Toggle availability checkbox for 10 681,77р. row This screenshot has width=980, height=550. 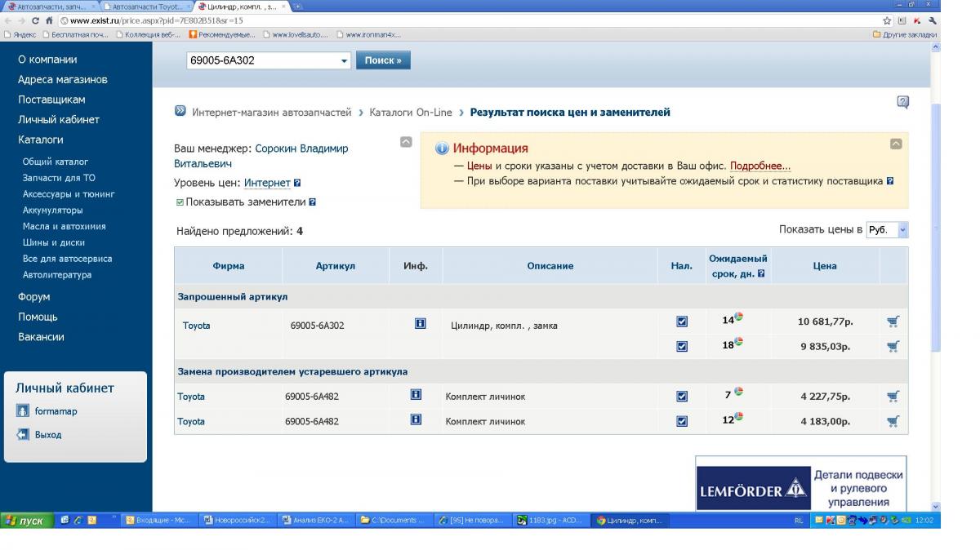(682, 322)
